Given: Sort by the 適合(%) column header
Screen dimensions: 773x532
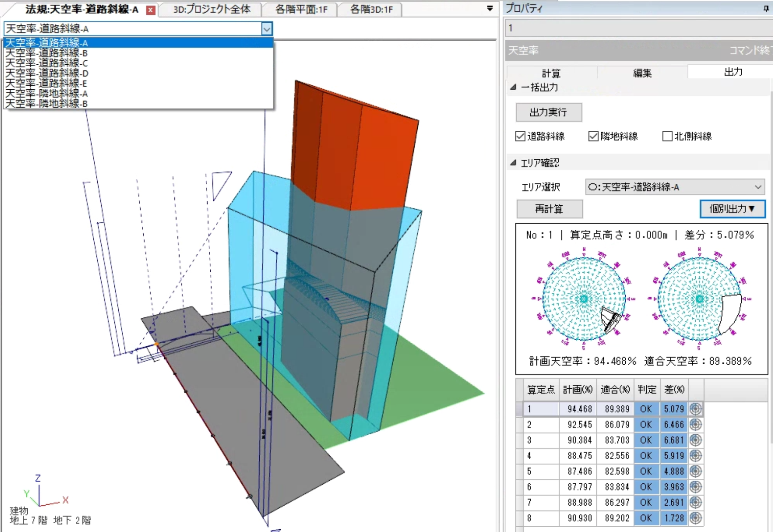Looking at the screenshot, I should [615, 390].
